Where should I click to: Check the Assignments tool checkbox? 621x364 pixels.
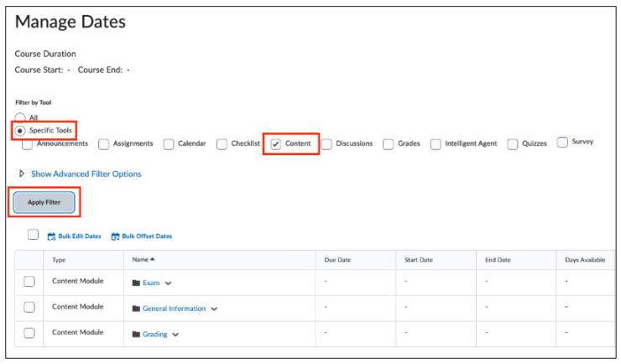[x=104, y=144]
